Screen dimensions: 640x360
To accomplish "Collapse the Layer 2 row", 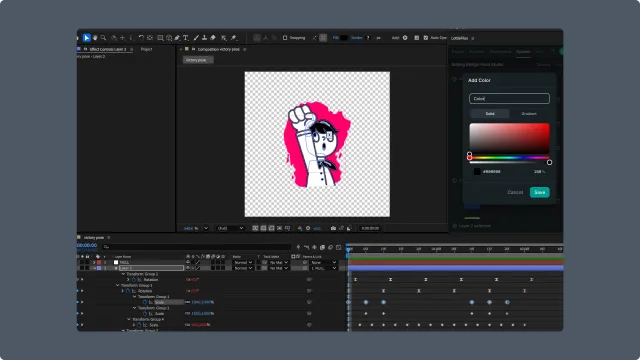I will pyautogui.click(x=94, y=268).
